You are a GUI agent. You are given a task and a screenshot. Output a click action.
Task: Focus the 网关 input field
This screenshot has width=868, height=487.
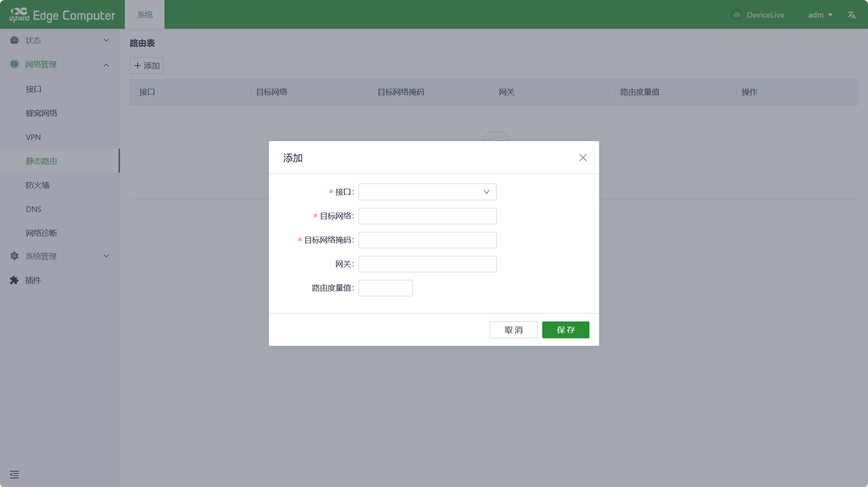(x=427, y=264)
